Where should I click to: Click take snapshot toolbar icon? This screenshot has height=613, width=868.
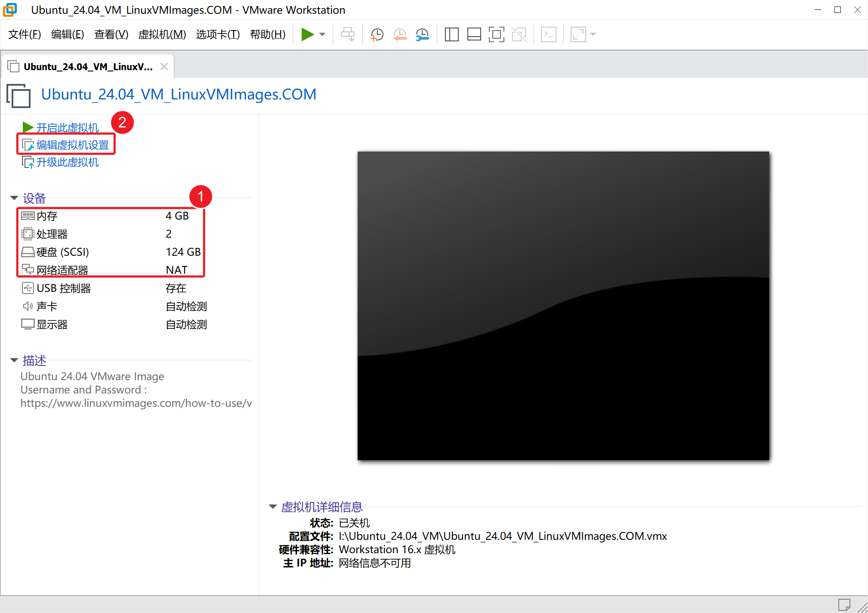click(x=377, y=34)
